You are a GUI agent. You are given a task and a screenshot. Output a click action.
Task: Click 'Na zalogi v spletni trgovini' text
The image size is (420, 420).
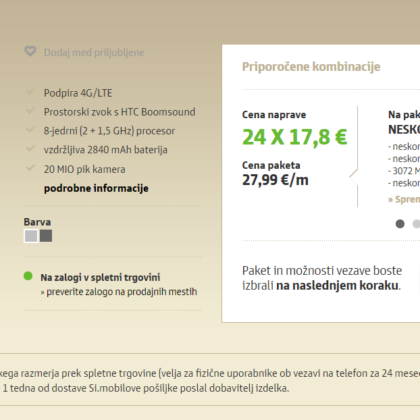point(100,277)
